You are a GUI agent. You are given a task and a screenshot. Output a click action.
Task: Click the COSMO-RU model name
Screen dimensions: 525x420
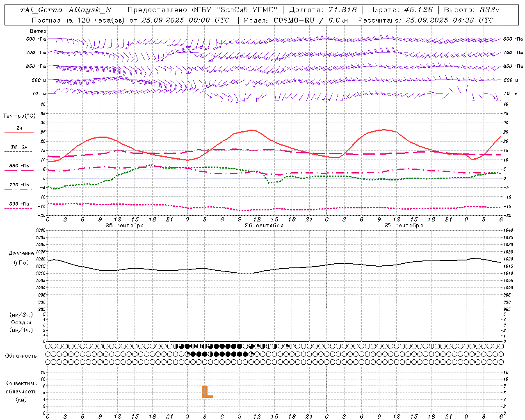click(294, 20)
